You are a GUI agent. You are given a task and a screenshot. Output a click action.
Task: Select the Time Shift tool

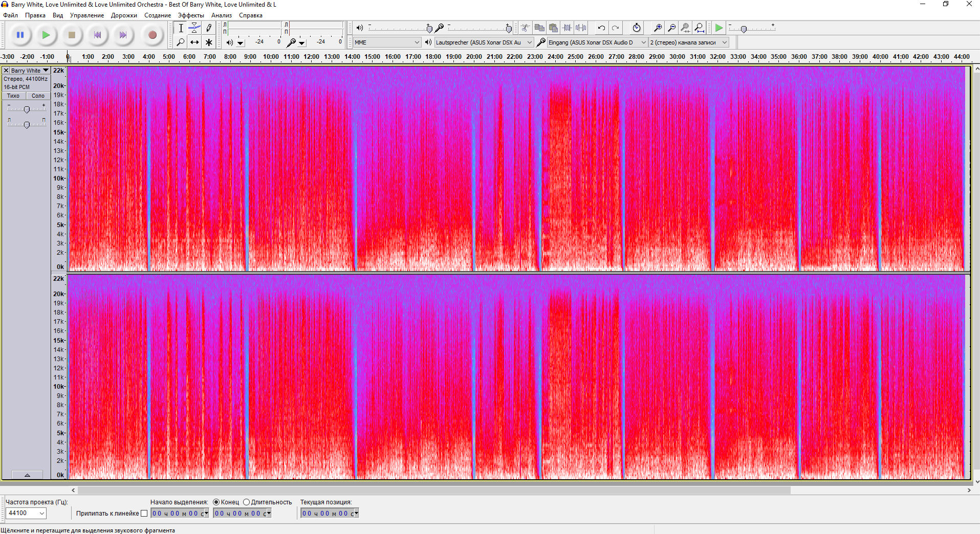[194, 42]
